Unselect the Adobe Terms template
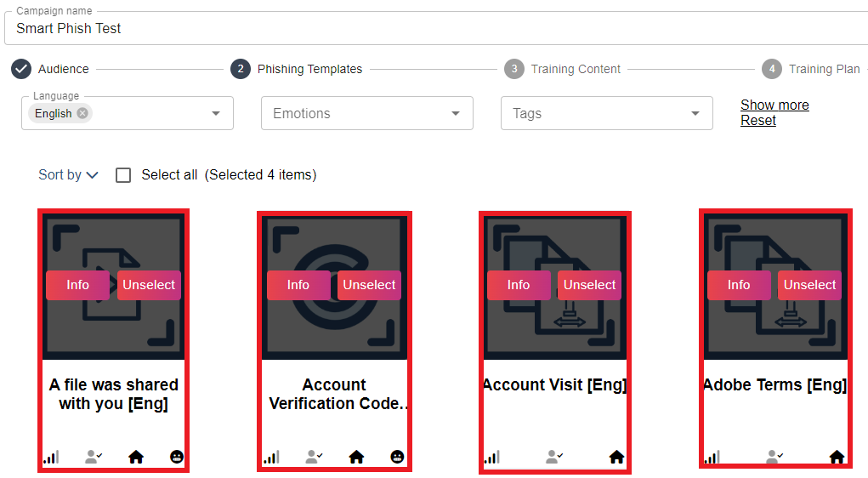The height and width of the screenshot is (478, 868). click(809, 285)
